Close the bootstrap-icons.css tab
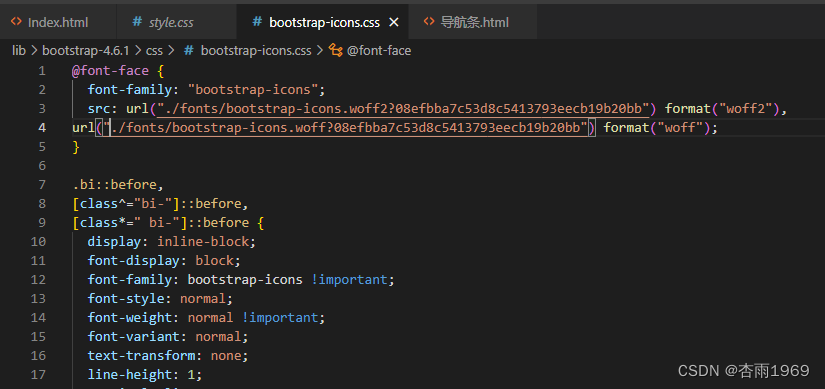The height and width of the screenshot is (389, 825). (394, 23)
